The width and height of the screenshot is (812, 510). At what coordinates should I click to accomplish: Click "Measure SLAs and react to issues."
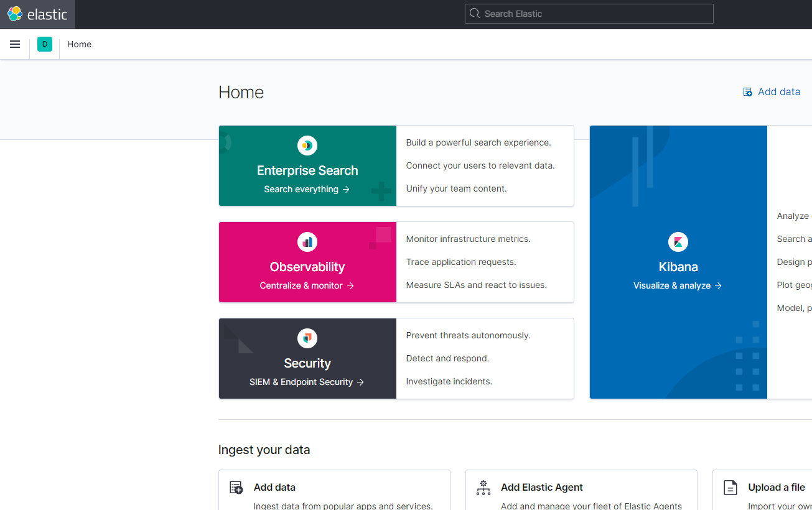coord(476,285)
